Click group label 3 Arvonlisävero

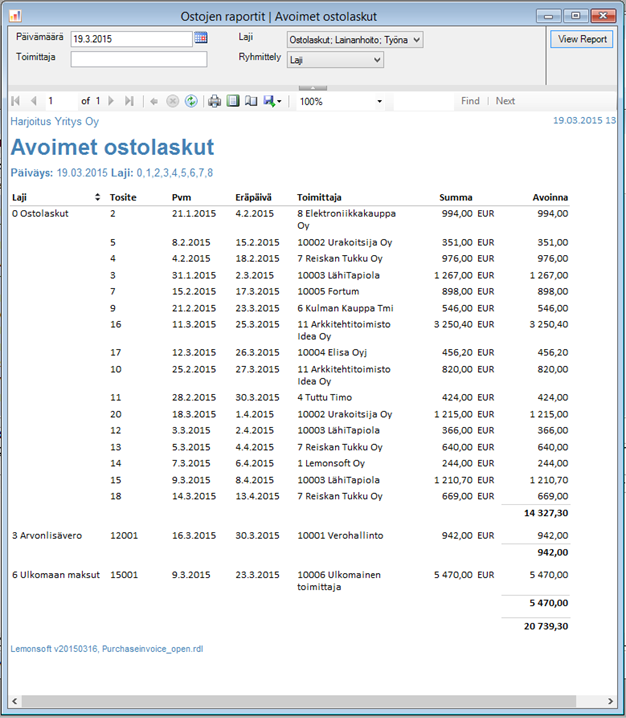click(47, 535)
